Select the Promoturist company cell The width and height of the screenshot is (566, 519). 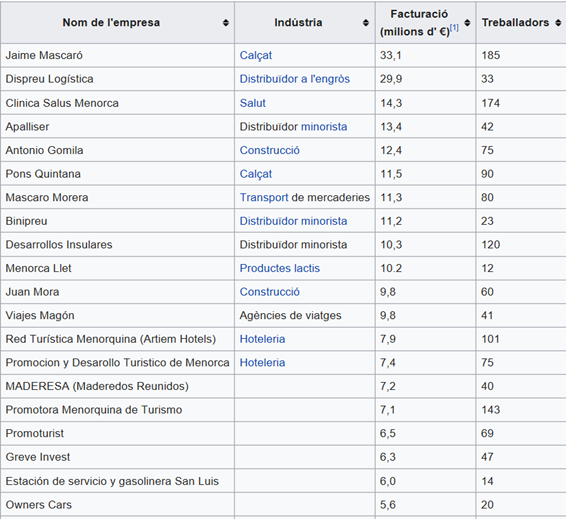pos(117,433)
